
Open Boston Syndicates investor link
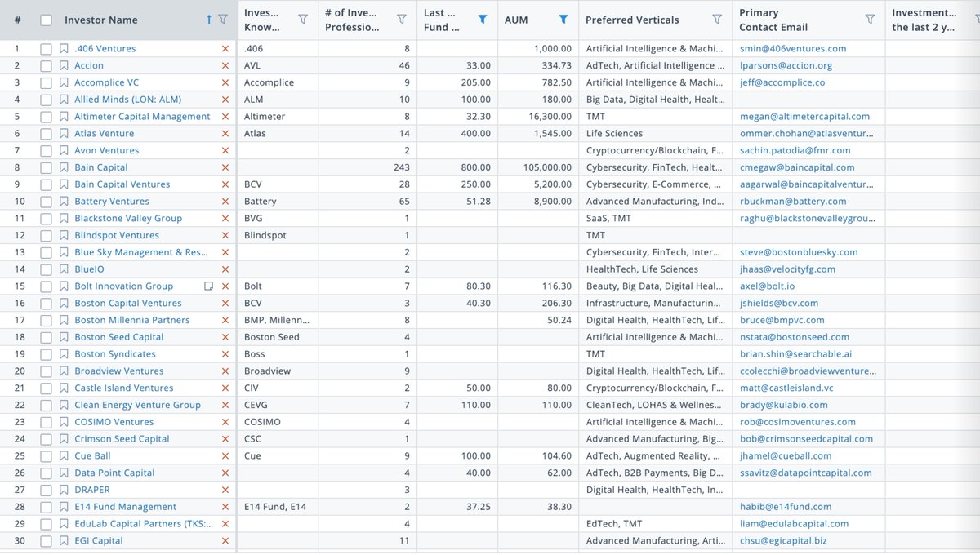click(115, 354)
